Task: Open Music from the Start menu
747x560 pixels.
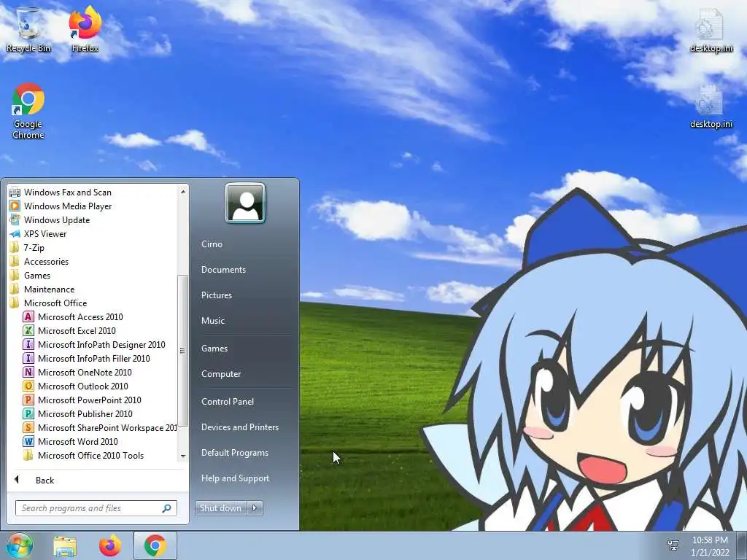Action: click(x=212, y=321)
